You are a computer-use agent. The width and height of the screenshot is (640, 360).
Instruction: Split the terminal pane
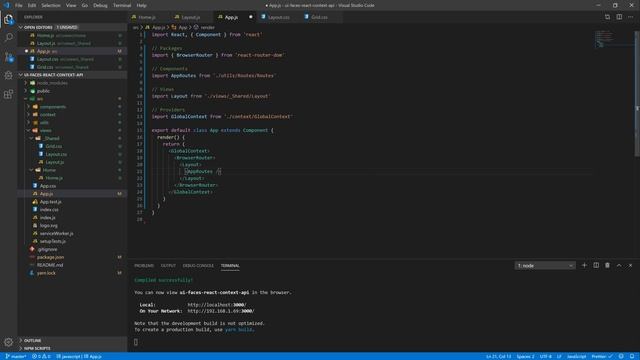click(596, 265)
